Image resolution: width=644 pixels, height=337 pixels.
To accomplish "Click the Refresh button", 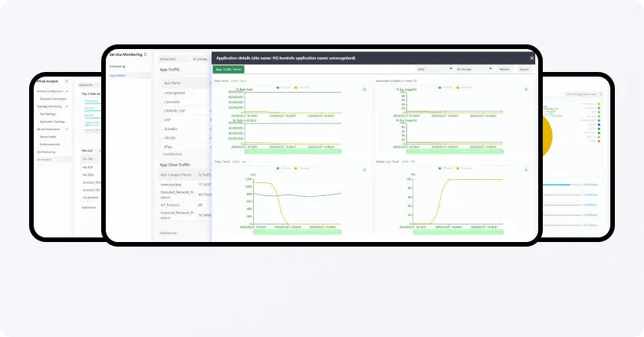I will pos(504,69).
